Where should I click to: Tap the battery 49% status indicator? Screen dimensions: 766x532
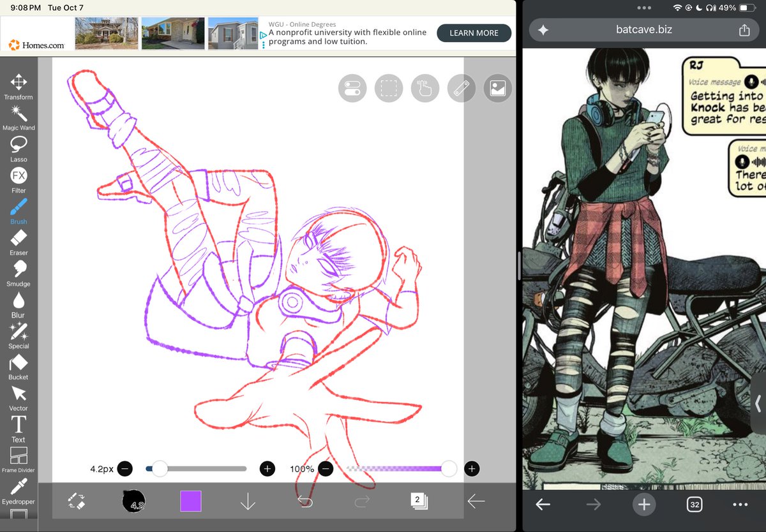737,8
